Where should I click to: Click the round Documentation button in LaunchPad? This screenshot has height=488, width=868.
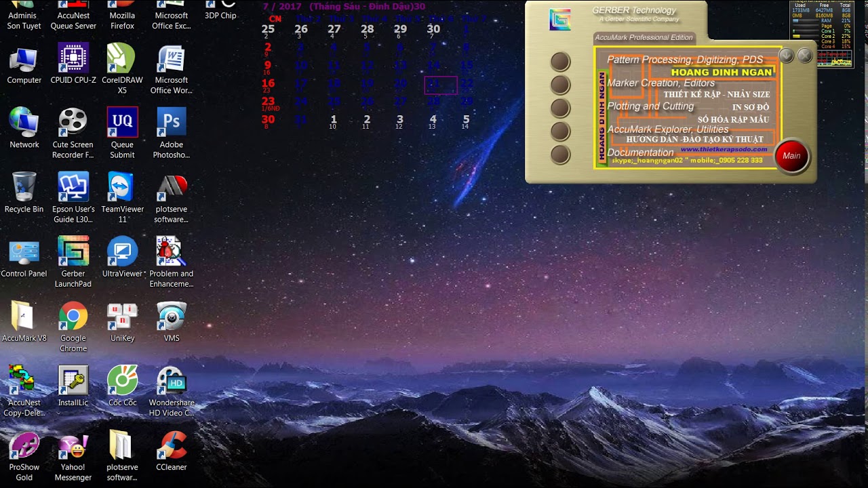560,155
